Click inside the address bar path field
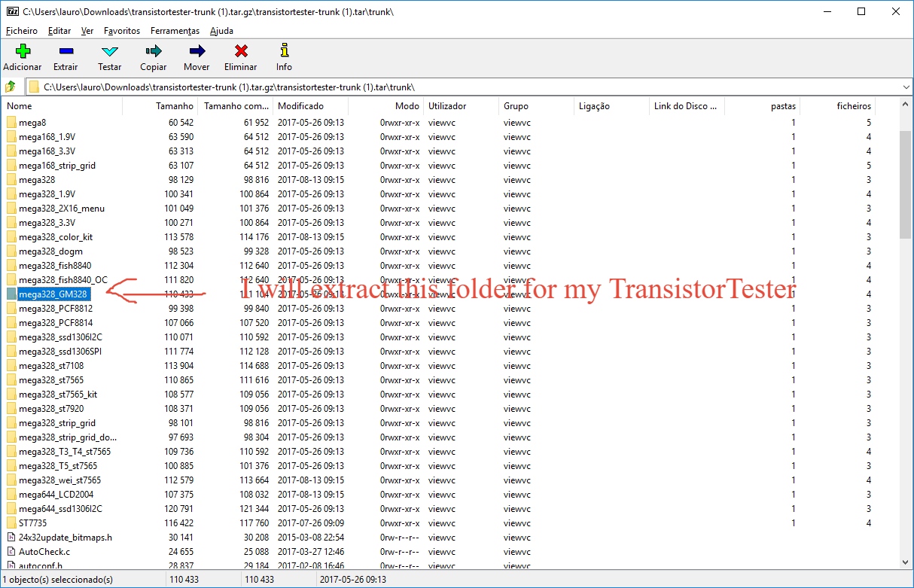 301,87
